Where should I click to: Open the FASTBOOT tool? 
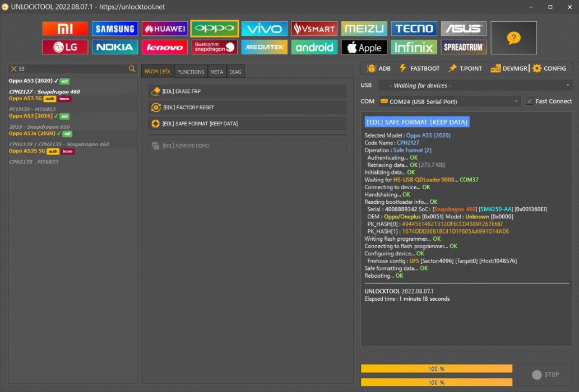[419, 68]
